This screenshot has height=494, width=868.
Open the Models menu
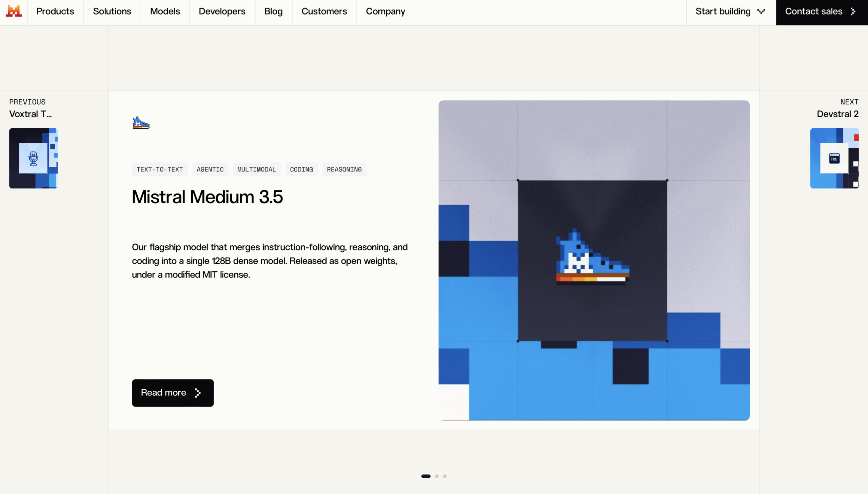[x=165, y=12]
